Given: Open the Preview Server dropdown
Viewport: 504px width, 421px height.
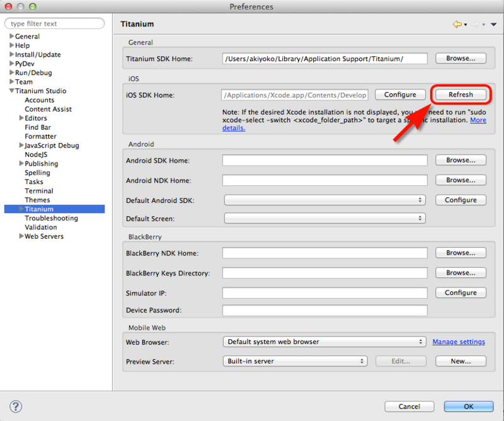Looking at the screenshot, I should 295,361.
